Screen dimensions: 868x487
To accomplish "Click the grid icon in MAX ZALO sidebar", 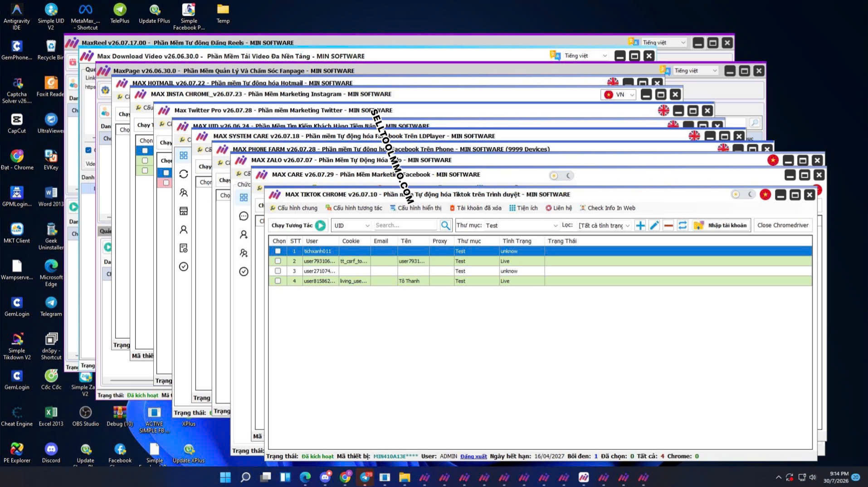I will (244, 197).
